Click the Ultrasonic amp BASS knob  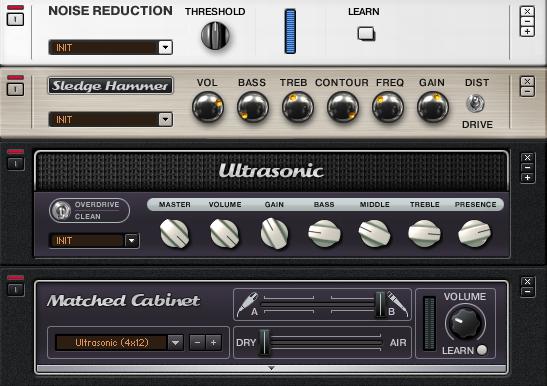point(324,233)
